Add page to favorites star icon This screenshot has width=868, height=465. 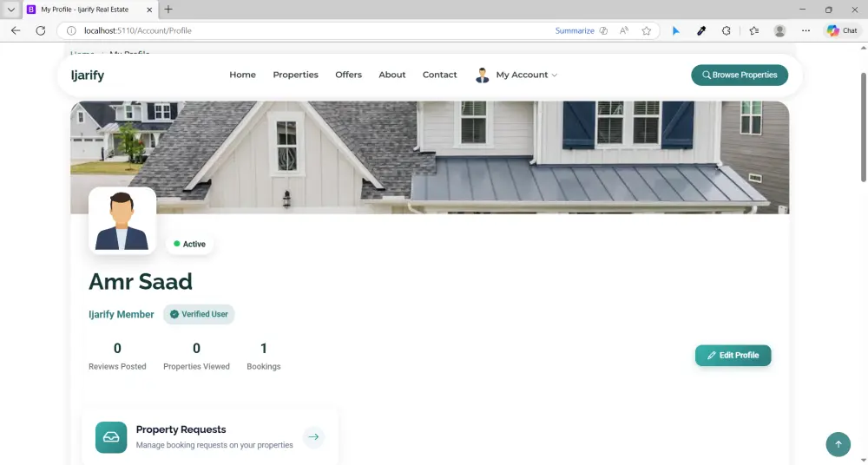[x=646, y=31]
